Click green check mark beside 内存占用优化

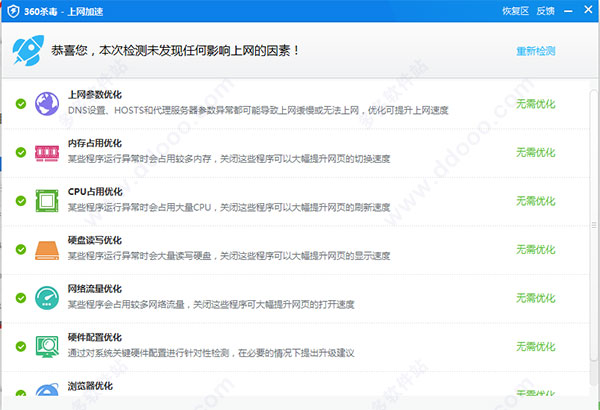pyautogui.click(x=21, y=152)
